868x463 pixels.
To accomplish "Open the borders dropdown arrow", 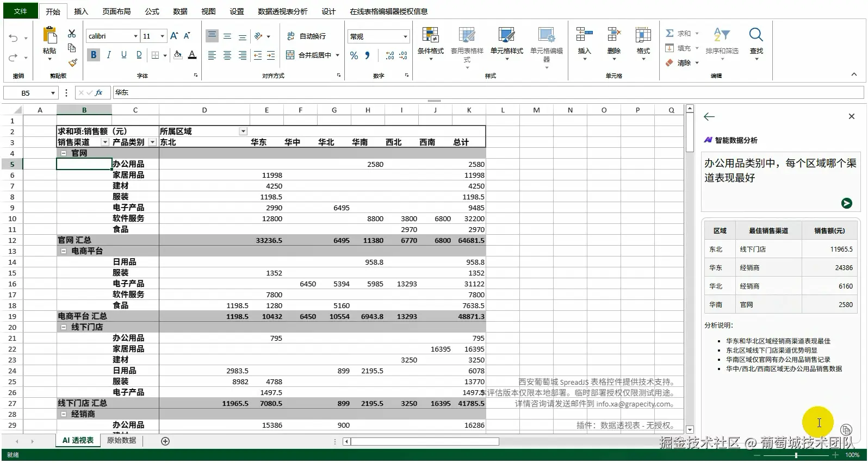I will click(164, 55).
